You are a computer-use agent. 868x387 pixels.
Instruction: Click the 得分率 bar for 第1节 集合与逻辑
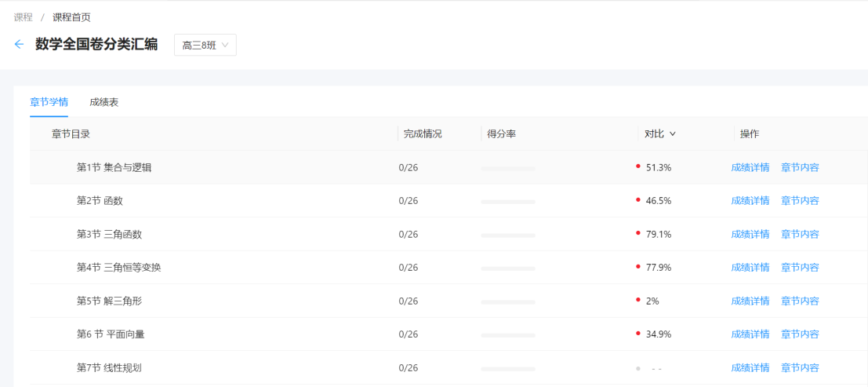pos(508,168)
